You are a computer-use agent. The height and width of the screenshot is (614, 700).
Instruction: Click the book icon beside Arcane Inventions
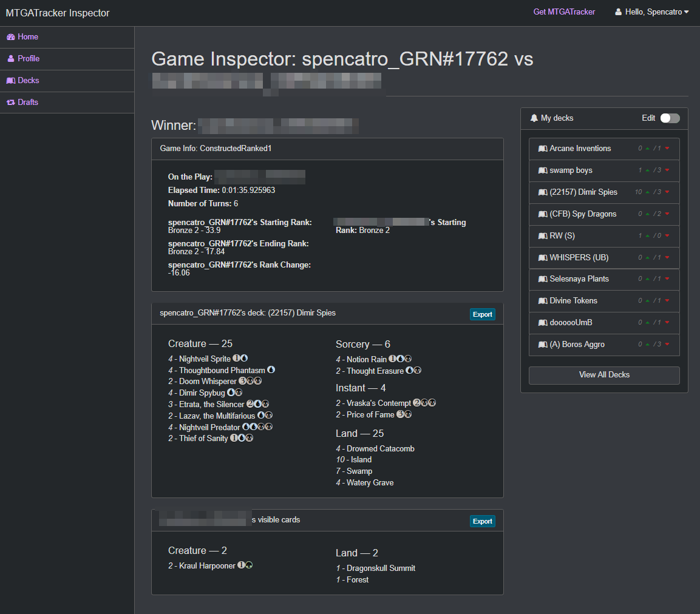point(543,149)
